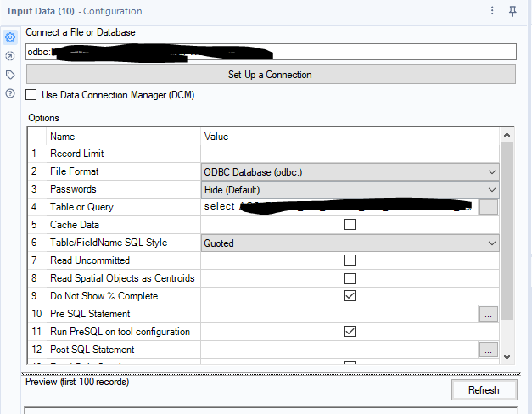This screenshot has height=414, width=532.
Task: Click Set Up a Connection button
Action: (x=270, y=75)
